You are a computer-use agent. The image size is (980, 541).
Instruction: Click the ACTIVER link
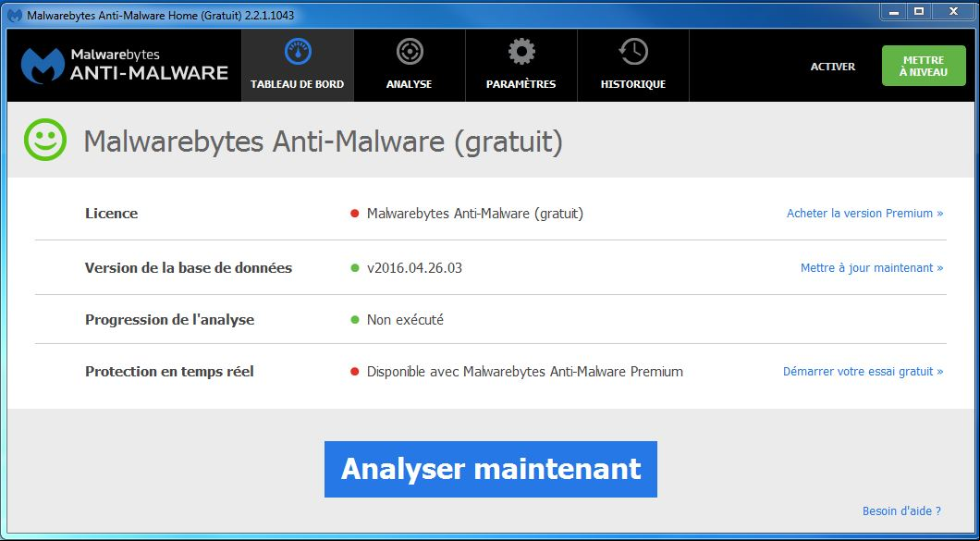[x=832, y=67]
